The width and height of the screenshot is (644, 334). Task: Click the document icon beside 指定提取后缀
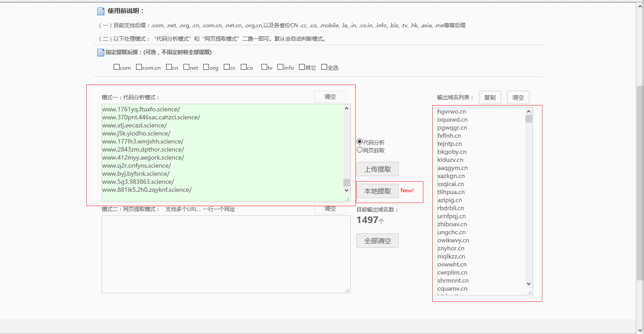[x=101, y=53]
